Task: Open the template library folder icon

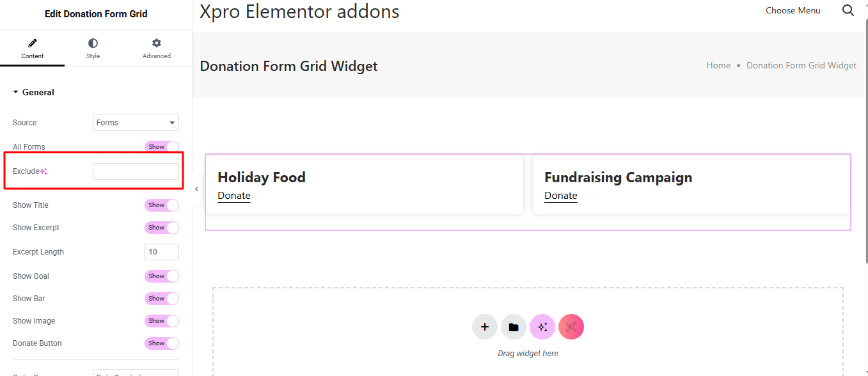Action: tap(514, 327)
